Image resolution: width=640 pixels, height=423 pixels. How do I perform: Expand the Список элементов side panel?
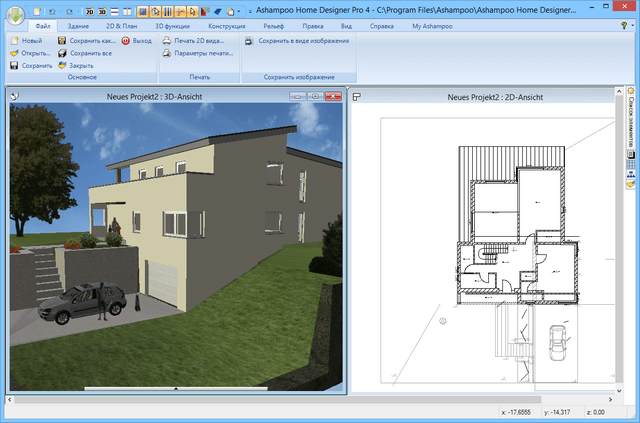point(631,120)
